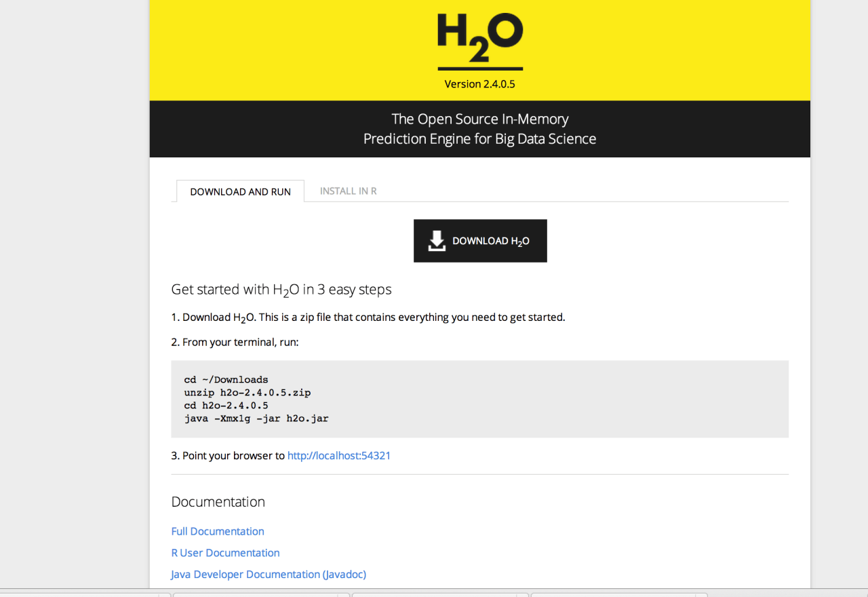Click the Version 2.4.0.5 text
This screenshot has height=597, width=868.
tap(480, 84)
